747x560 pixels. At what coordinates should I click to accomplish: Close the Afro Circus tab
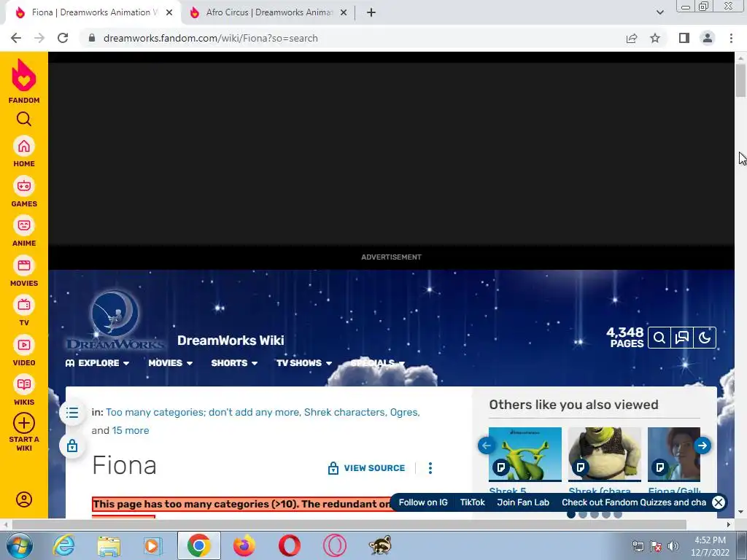coord(343,13)
